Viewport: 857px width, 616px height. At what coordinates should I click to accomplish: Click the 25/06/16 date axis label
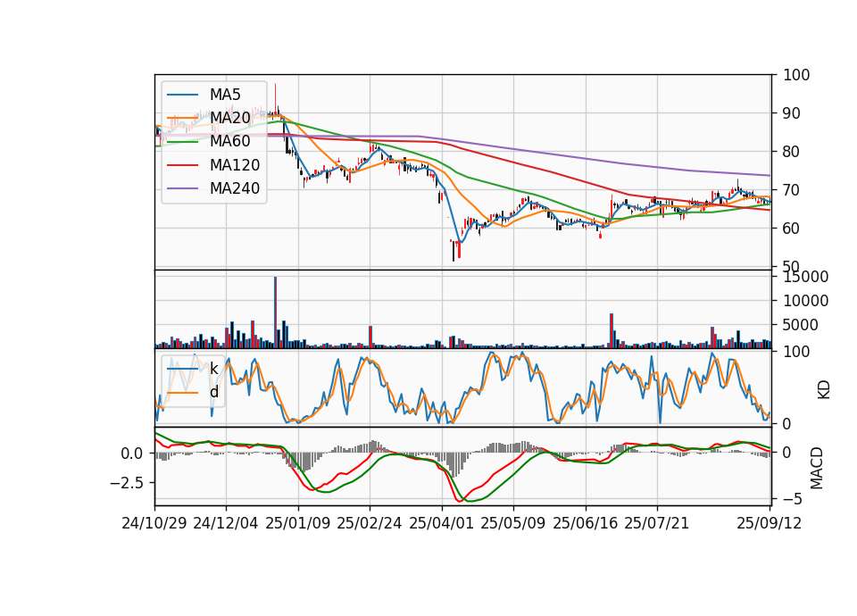tap(586, 524)
